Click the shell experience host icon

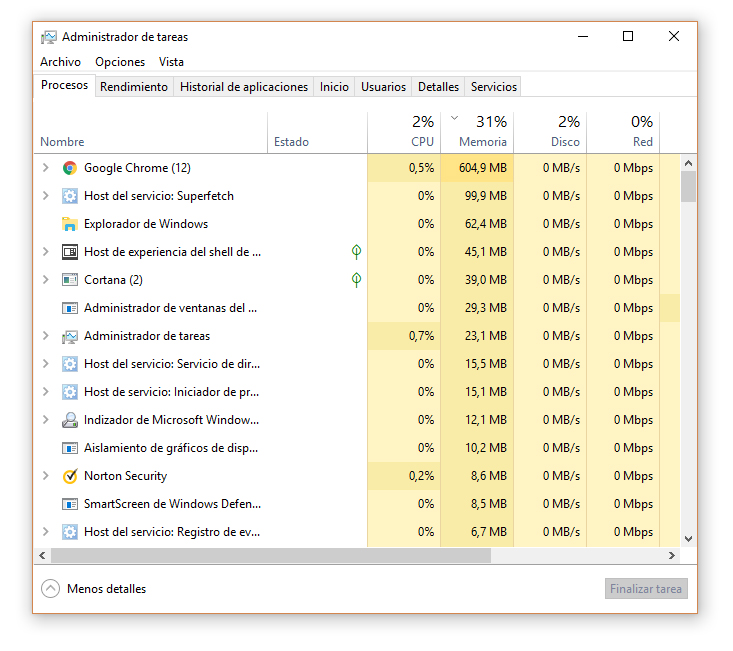(70, 252)
